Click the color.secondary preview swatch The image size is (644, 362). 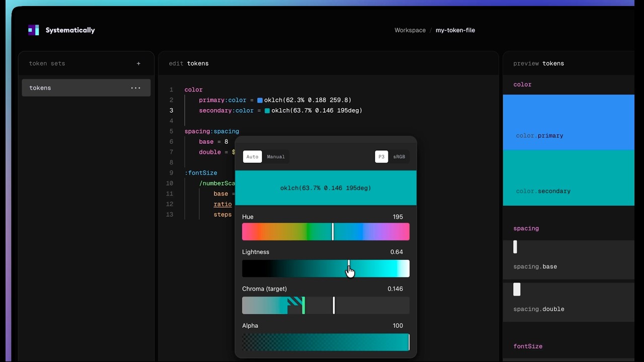(569, 177)
